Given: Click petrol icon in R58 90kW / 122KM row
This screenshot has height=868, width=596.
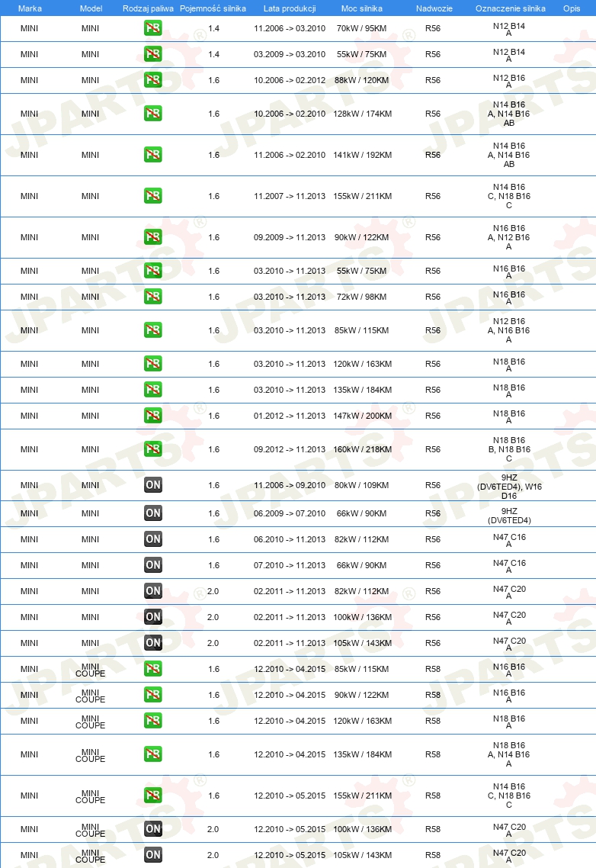Looking at the screenshot, I should (x=152, y=695).
